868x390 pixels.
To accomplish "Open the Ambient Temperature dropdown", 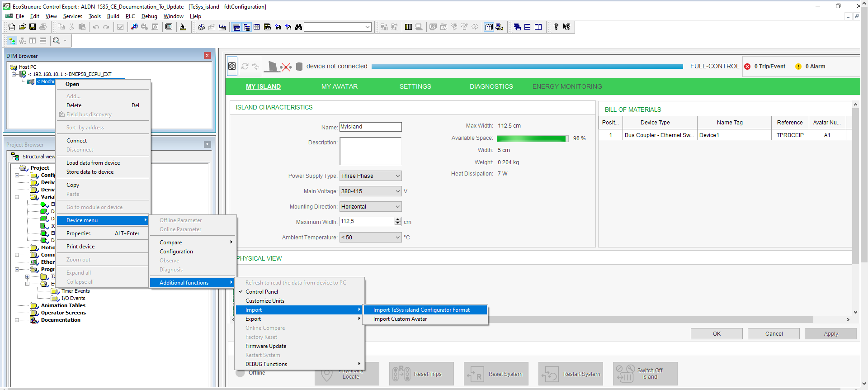I will click(x=398, y=238).
